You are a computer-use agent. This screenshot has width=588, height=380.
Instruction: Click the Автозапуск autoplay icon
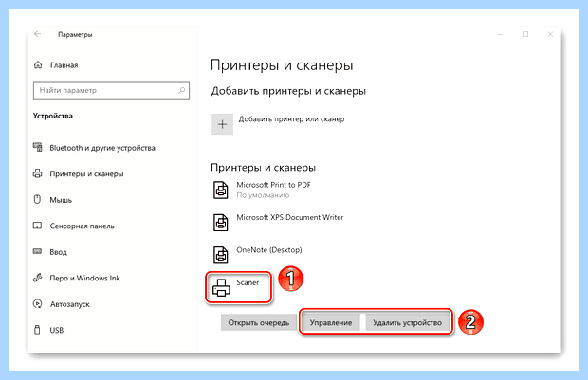click(x=38, y=304)
